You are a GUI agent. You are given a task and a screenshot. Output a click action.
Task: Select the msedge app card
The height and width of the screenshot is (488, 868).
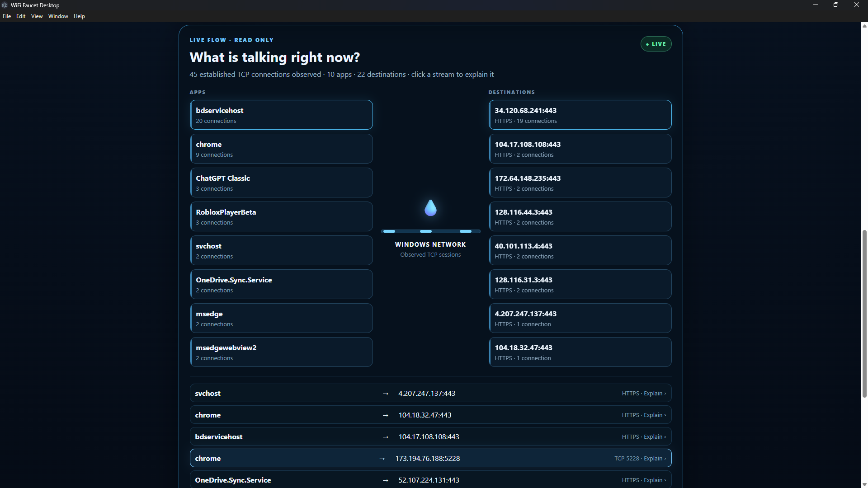[281, 318]
